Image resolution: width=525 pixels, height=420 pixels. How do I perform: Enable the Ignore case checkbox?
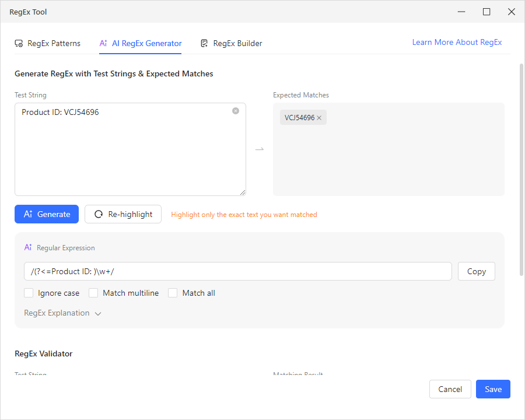29,292
